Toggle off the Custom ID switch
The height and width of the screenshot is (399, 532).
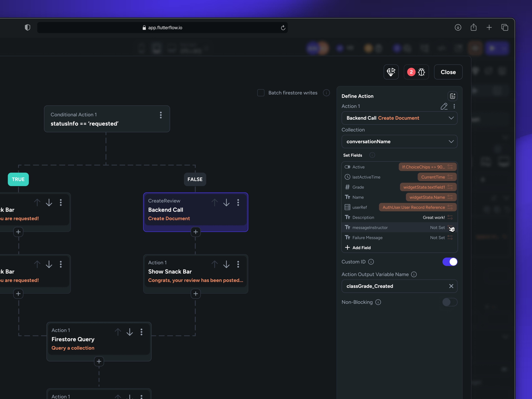click(450, 262)
